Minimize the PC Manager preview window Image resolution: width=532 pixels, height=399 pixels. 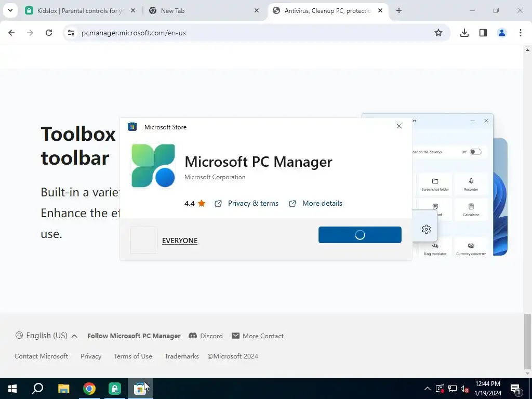click(472, 121)
